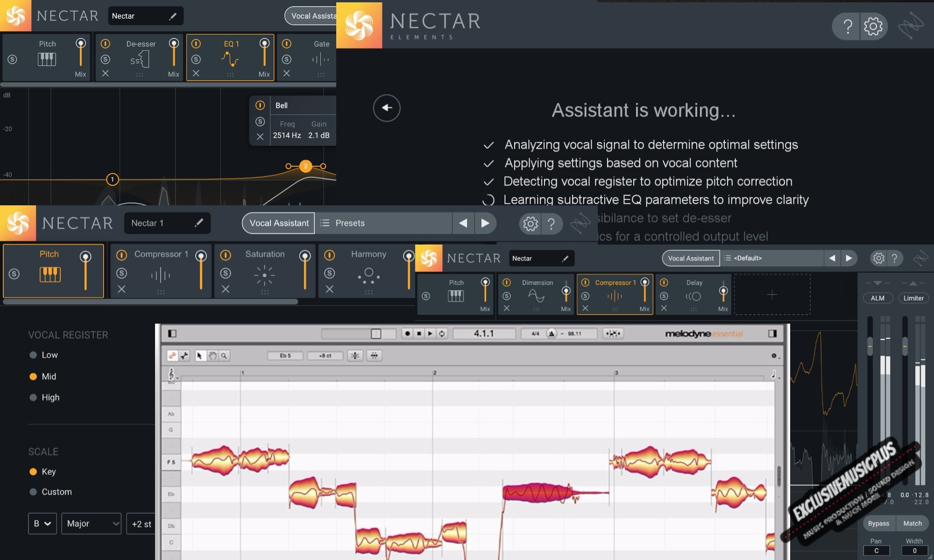Add a module with the plus slot

pyautogui.click(x=772, y=294)
